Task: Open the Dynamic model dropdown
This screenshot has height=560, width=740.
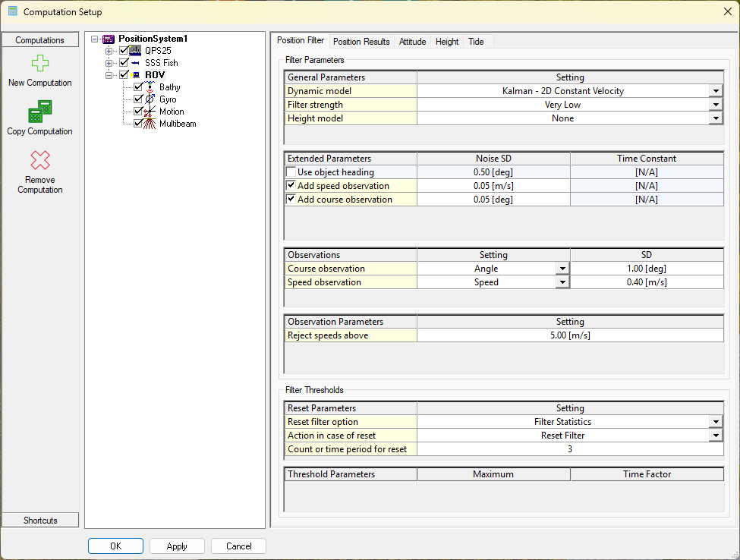Action: [715, 91]
